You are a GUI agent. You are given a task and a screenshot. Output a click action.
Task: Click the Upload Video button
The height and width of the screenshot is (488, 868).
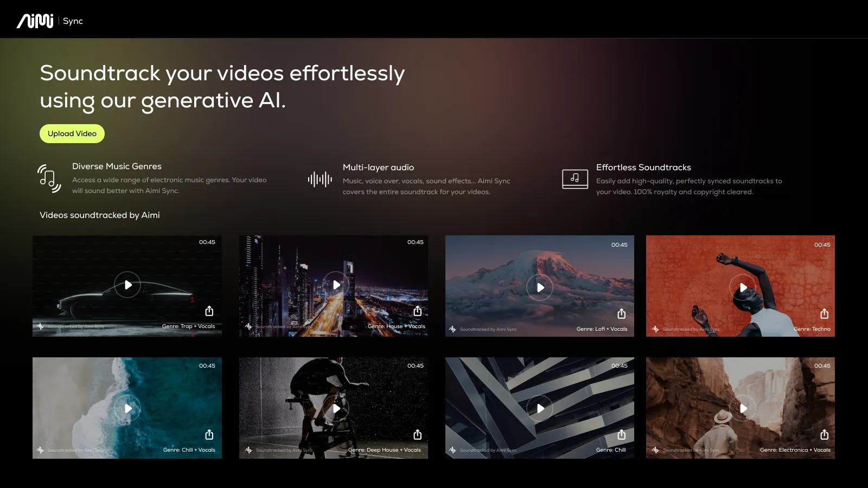72,133
